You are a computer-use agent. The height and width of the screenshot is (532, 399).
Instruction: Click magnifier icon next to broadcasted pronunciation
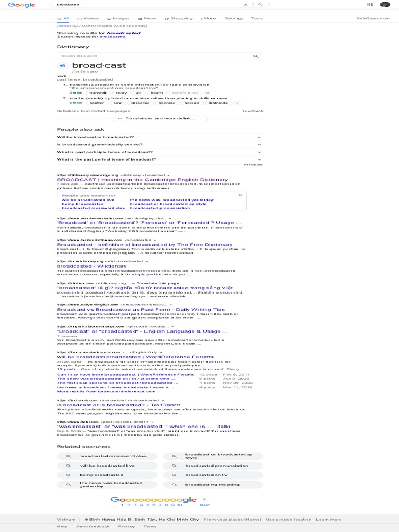tap(174, 466)
